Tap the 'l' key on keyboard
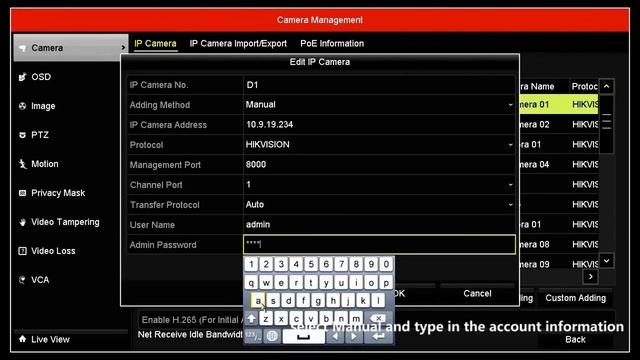640x360 pixels. tap(378, 301)
